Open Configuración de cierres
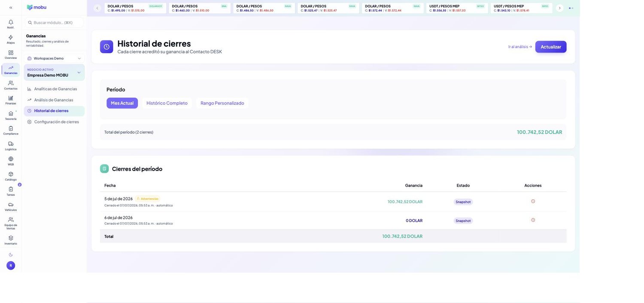 [x=54, y=122]
